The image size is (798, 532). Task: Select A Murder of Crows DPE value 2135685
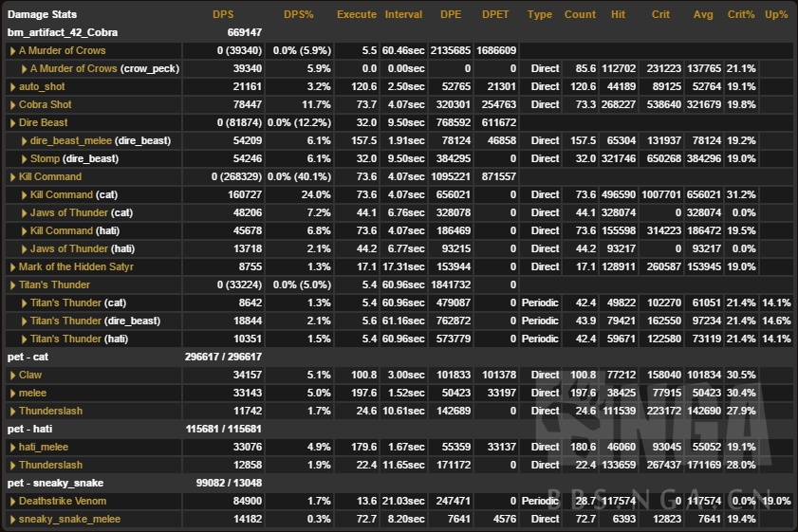pyautogui.click(x=451, y=50)
